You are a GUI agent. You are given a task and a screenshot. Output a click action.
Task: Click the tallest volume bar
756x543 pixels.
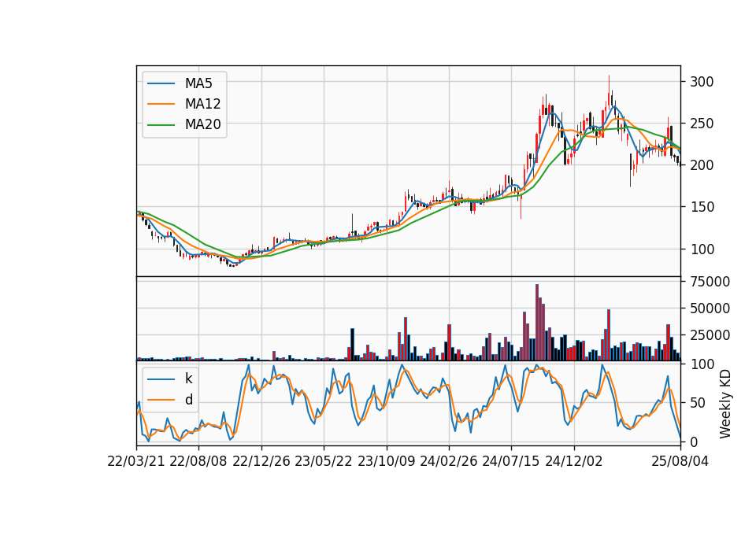(536, 323)
